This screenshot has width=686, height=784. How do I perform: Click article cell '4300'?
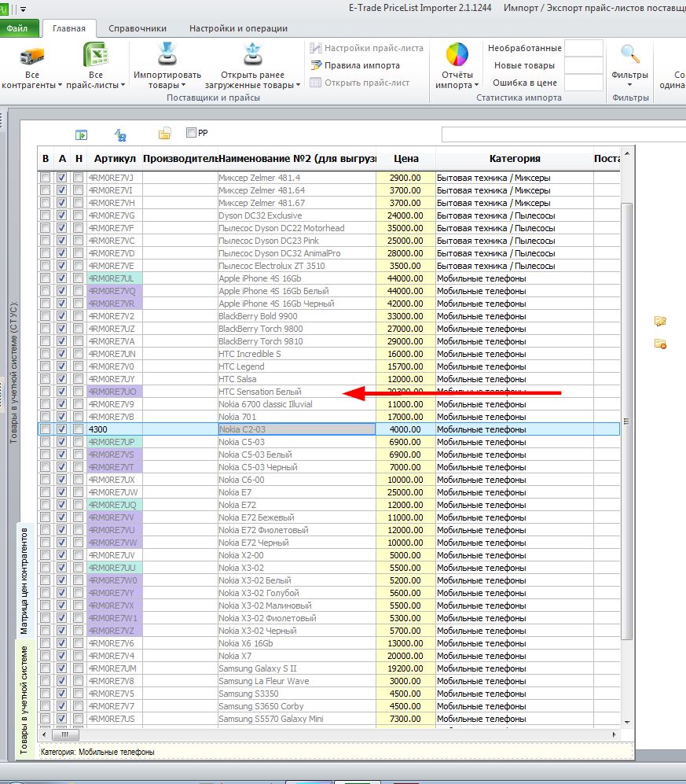click(x=115, y=429)
